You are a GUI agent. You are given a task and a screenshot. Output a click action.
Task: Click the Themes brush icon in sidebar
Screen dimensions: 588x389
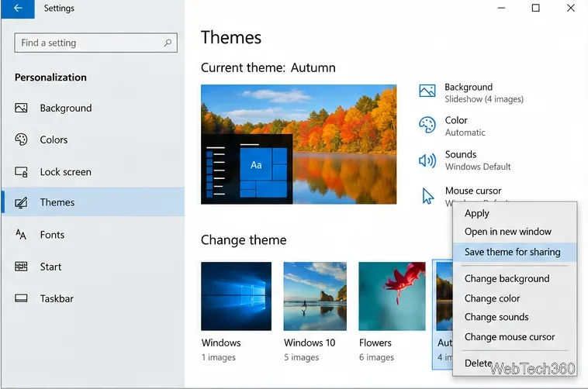[21, 202]
